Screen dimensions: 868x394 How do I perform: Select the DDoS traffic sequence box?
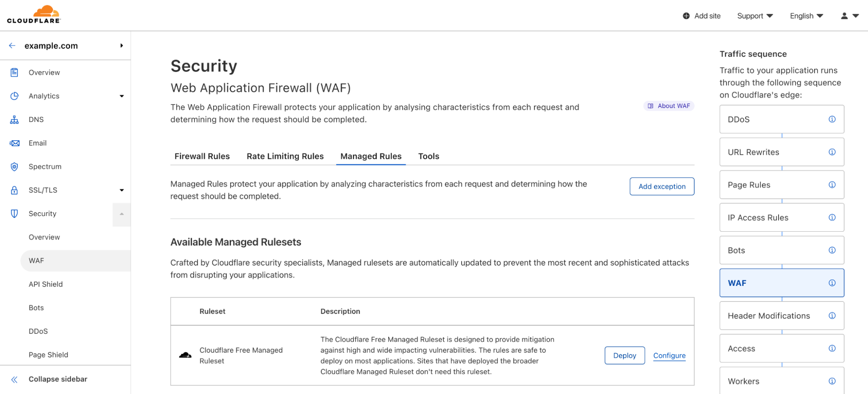click(782, 119)
